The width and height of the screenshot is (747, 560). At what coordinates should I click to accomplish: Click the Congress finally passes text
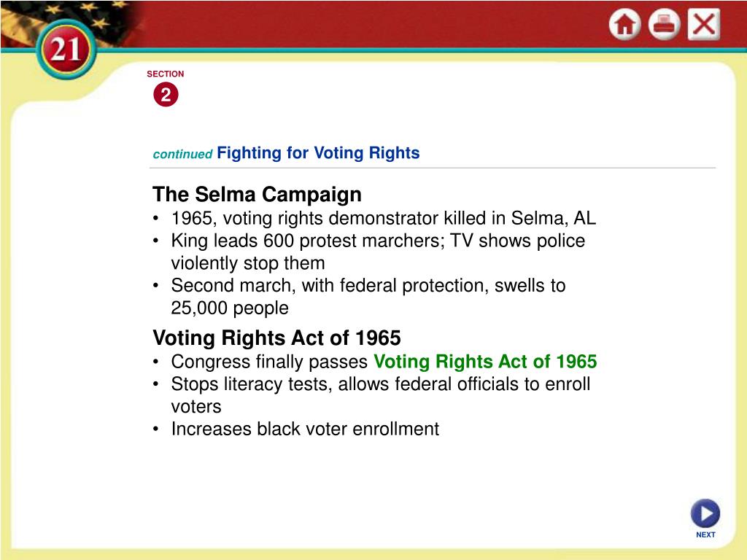(269, 362)
